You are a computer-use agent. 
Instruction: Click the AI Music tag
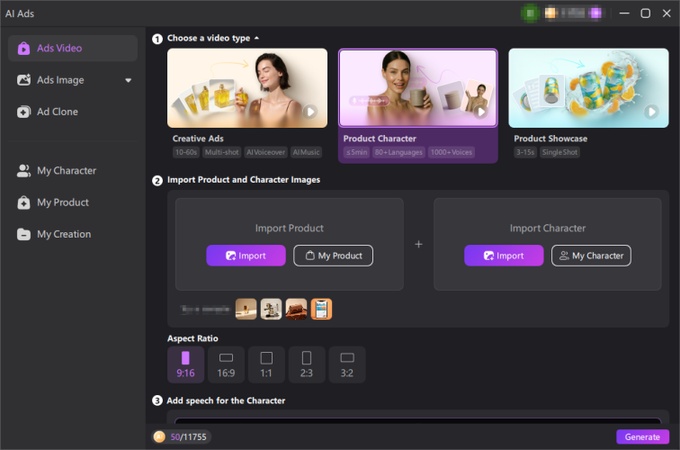click(306, 152)
